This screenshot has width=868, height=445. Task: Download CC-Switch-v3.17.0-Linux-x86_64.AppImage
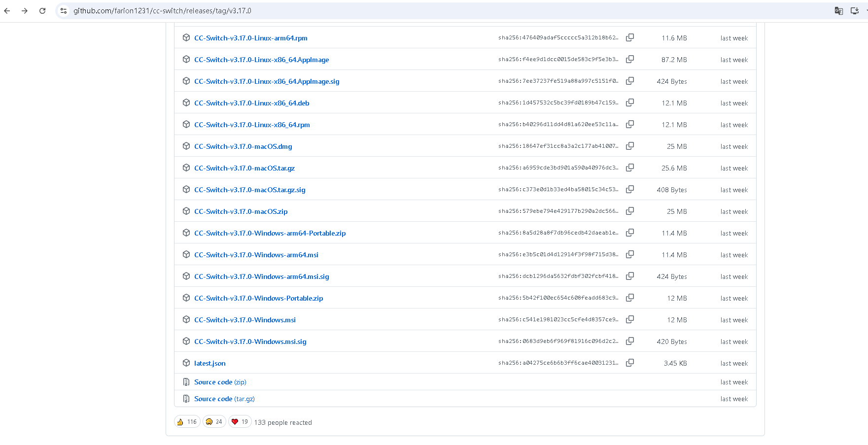pos(261,60)
